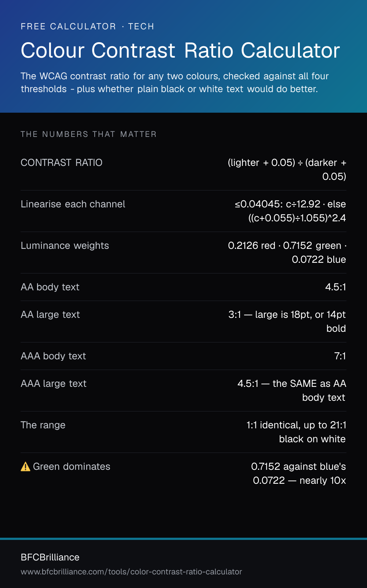Select the AA body text row
The width and height of the screenshot is (367, 588).
click(x=183, y=287)
